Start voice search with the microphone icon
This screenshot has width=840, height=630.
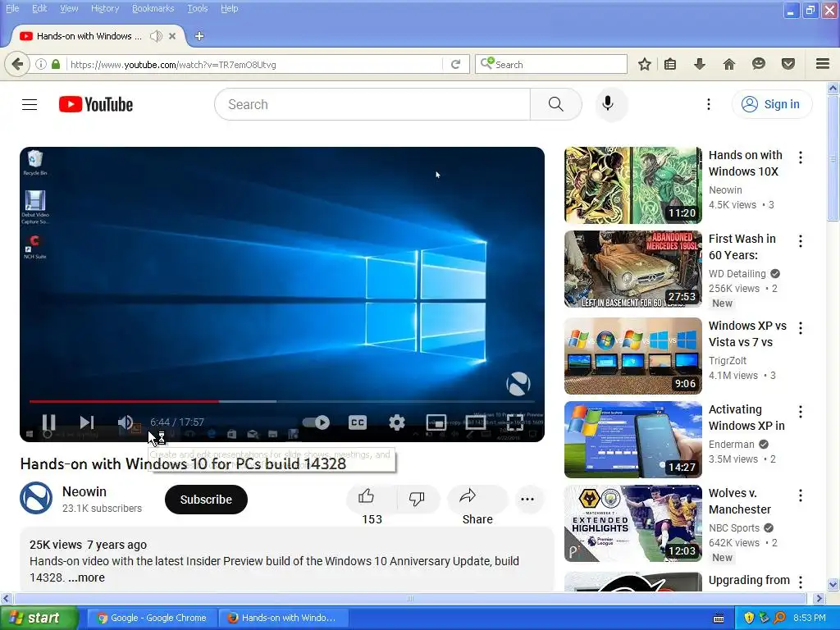(608, 103)
